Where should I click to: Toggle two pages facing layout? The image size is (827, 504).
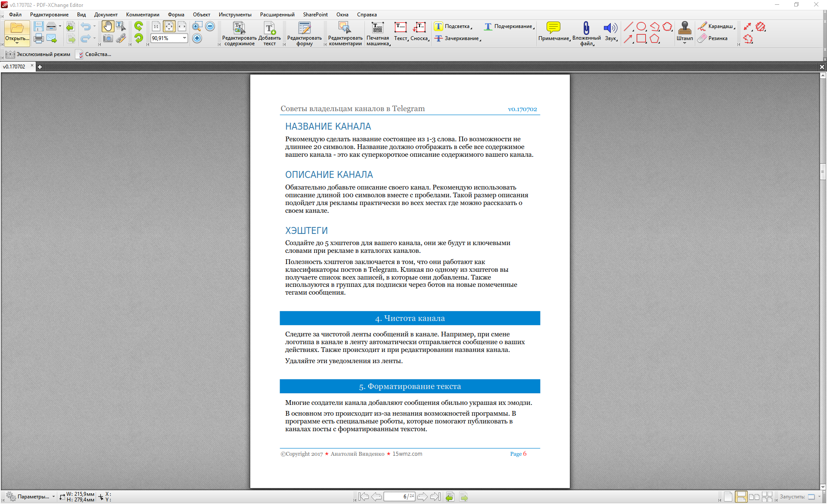tap(754, 497)
